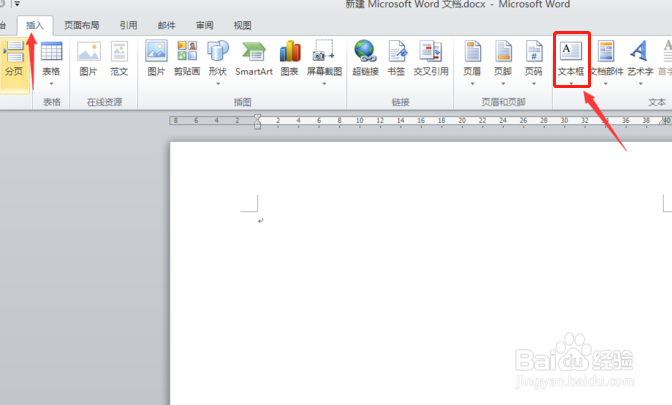This screenshot has width=672, height=405.
Task: Click the first-line indent marker on ruler
Action: 257,117
